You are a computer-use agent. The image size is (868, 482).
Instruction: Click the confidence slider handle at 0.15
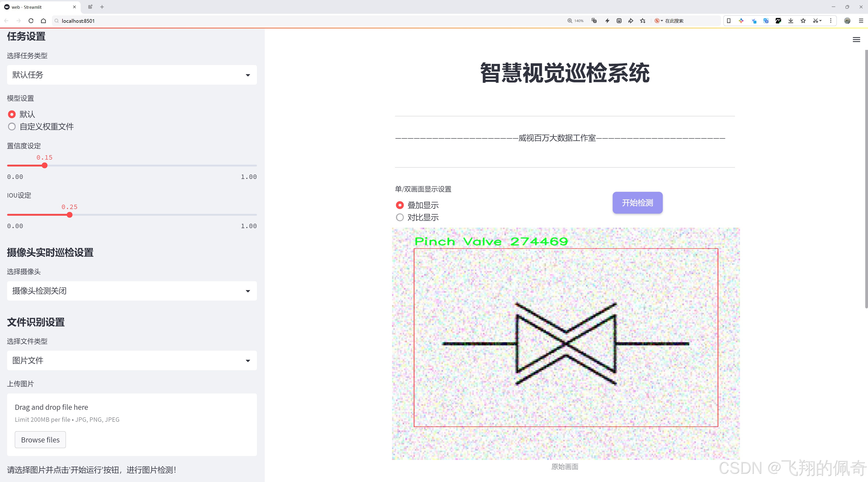pyautogui.click(x=45, y=166)
